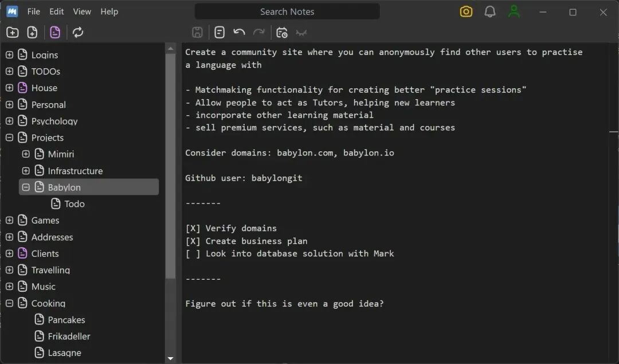This screenshot has height=364, width=619.
Task: Click the "[X] Create business plan" line
Action: 246,241
